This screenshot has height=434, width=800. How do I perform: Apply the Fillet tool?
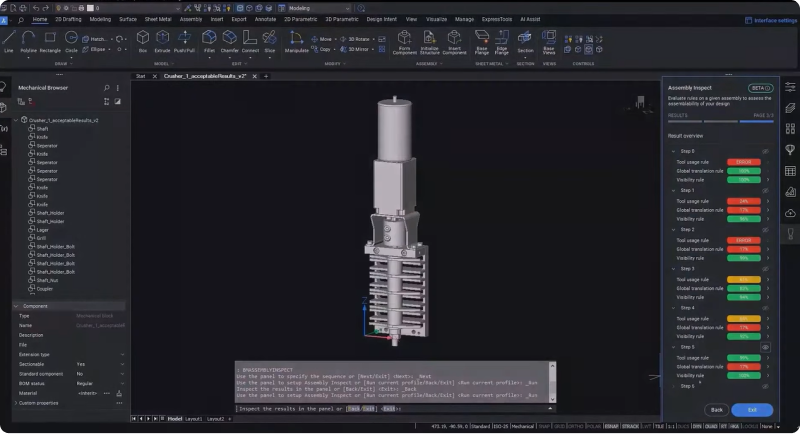(209, 41)
